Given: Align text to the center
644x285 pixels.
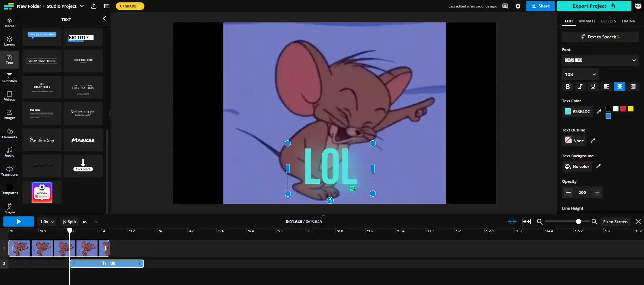Looking at the screenshot, I should pyautogui.click(x=620, y=87).
